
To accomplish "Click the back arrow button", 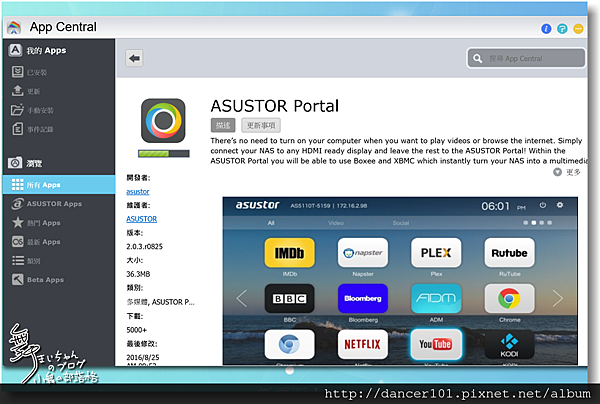I will click(134, 59).
